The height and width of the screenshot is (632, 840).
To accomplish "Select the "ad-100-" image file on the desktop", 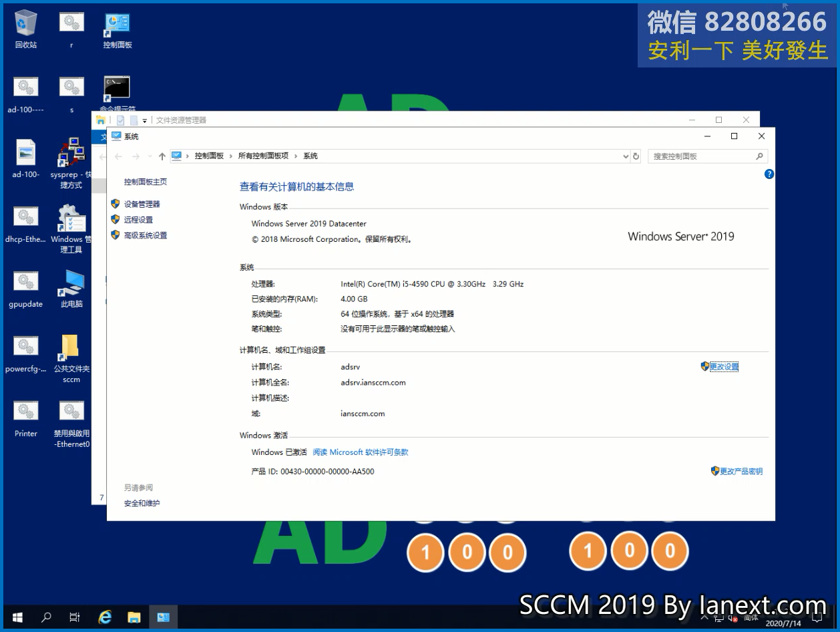I will (25, 160).
